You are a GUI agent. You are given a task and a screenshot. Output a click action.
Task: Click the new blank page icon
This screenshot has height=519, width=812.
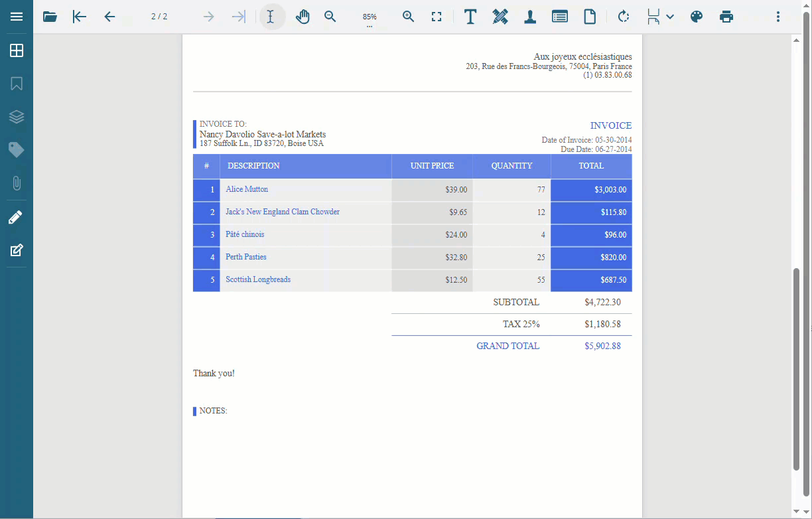click(590, 17)
